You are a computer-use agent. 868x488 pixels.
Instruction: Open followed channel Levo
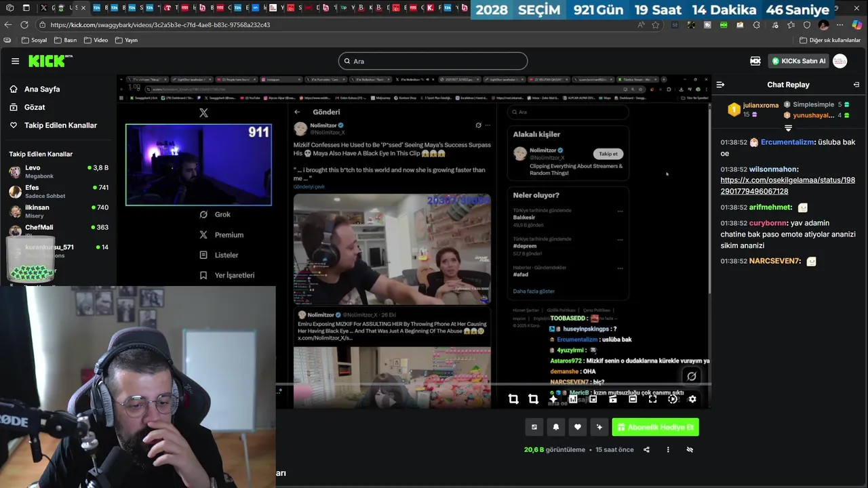coord(58,171)
